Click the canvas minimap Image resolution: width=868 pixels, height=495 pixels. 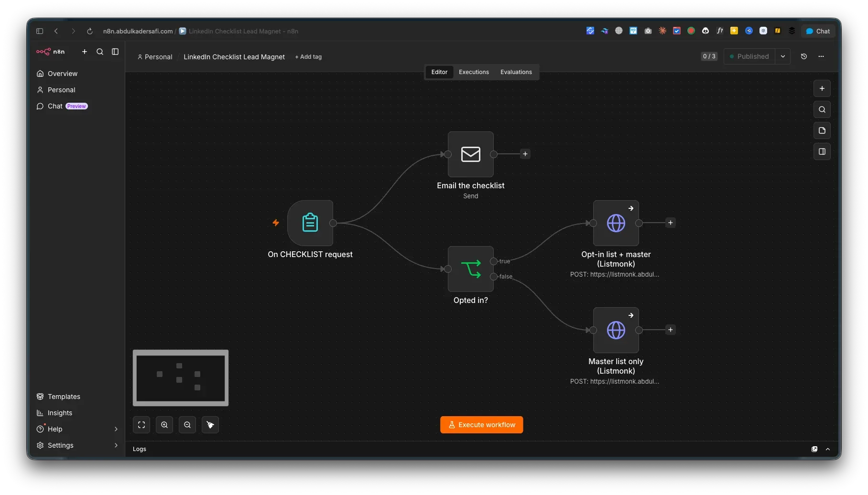(181, 378)
